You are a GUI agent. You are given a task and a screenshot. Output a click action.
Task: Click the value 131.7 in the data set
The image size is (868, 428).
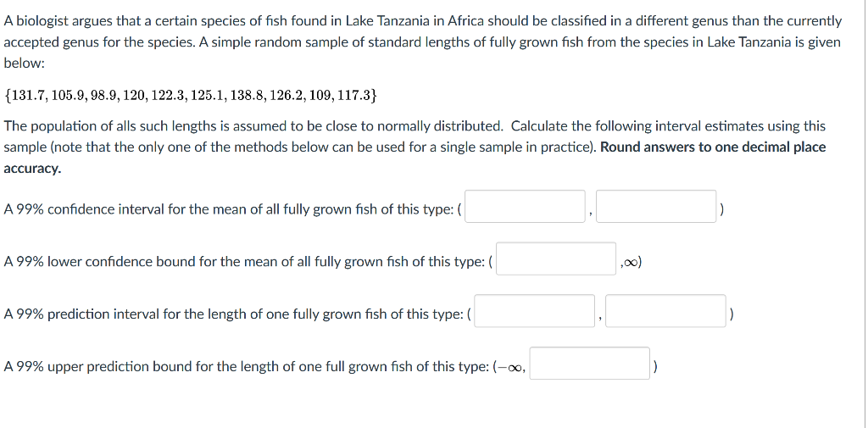pyautogui.click(x=28, y=95)
